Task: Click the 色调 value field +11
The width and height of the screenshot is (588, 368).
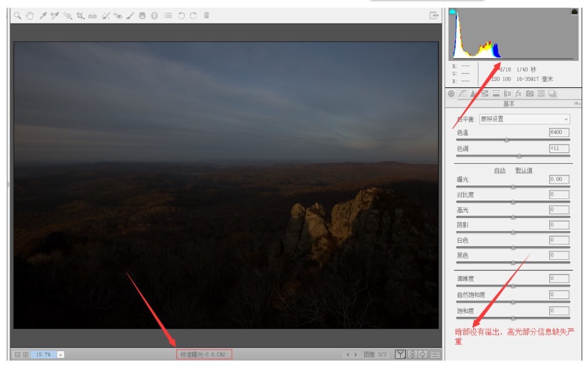Action: pyautogui.click(x=559, y=148)
